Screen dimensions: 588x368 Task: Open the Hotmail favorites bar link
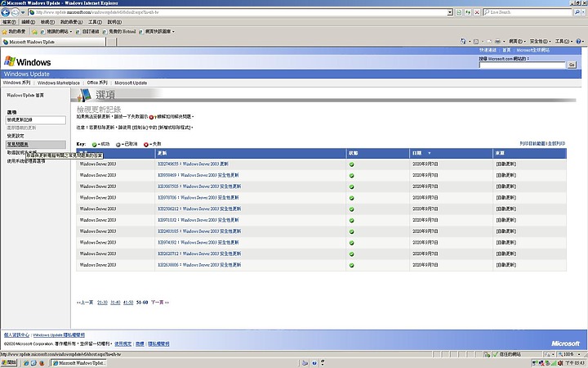[x=119, y=32]
